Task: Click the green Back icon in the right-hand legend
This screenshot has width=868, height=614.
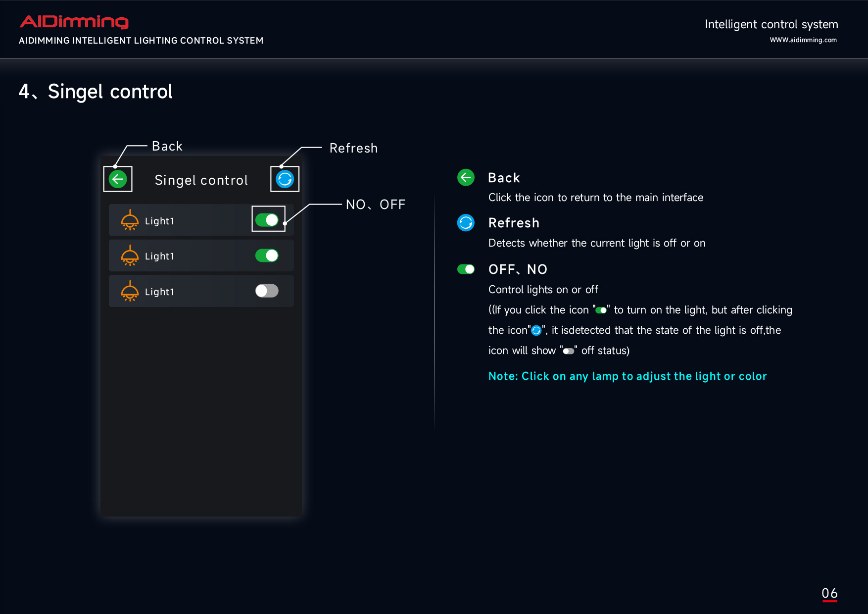Action: tap(466, 177)
